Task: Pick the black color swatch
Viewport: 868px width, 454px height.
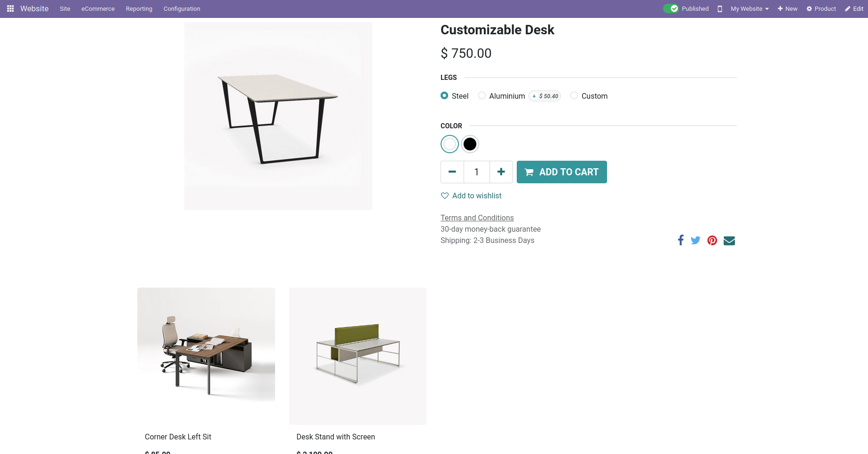Action: point(470,144)
